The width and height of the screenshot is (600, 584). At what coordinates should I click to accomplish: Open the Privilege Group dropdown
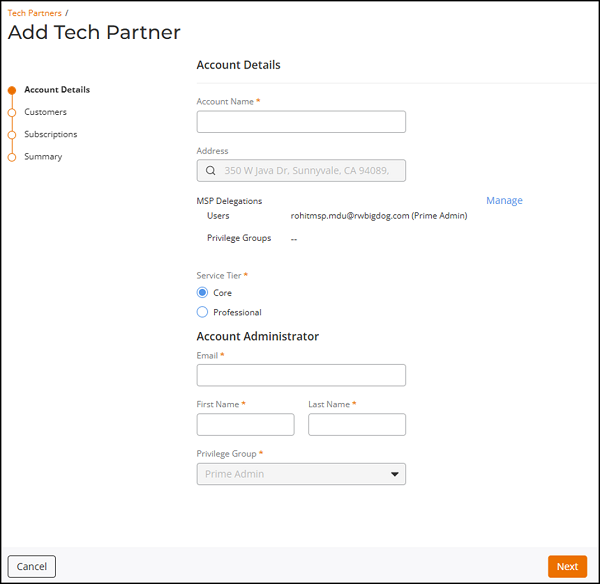pyautogui.click(x=300, y=474)
